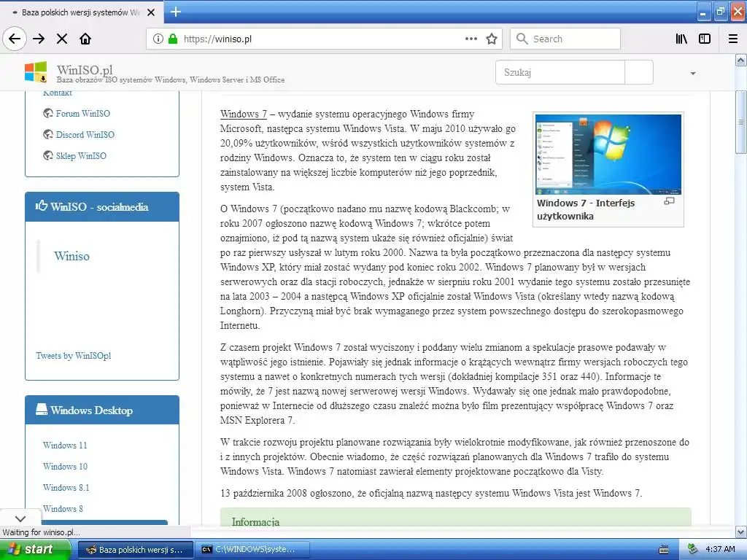Click the Informacja box heading
747x560 pixels.
pos(255,521)
